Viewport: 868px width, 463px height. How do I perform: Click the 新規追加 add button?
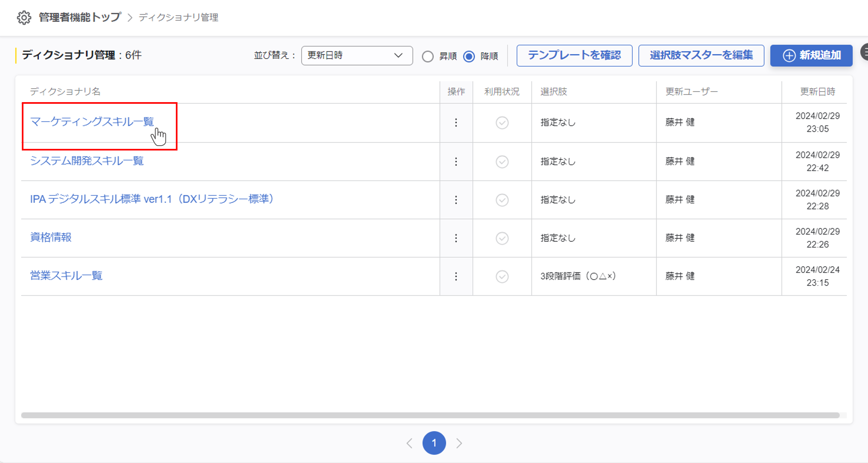coord(811,56)
